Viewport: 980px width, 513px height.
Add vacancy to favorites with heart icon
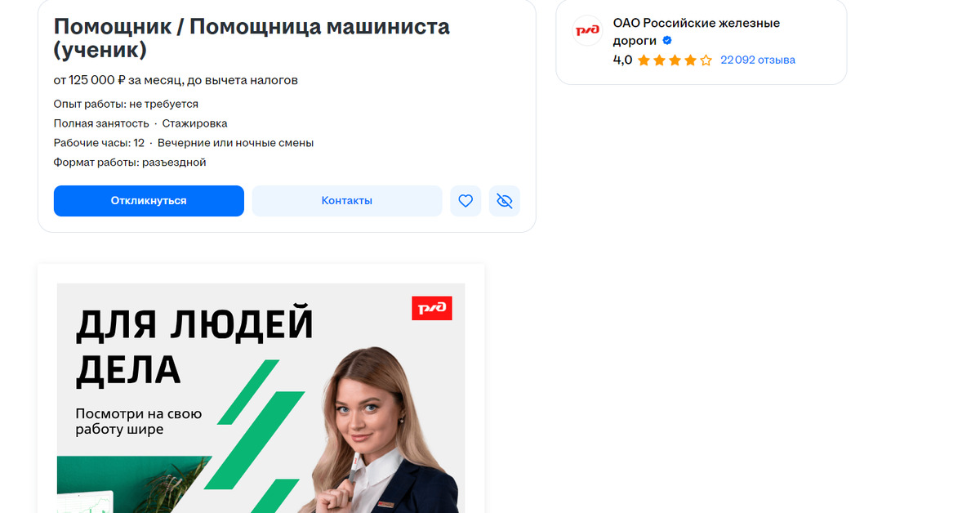click(x=465, y=201)
